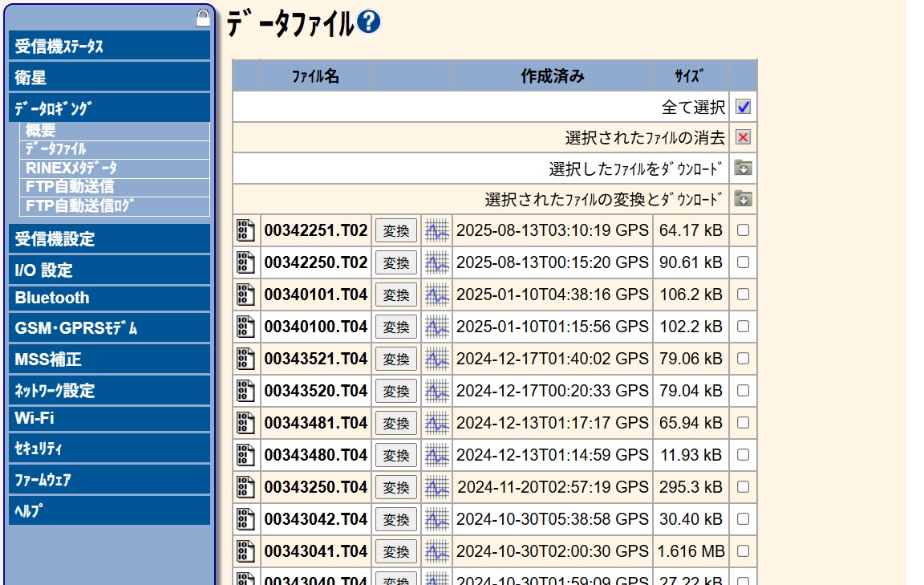Check the box for 00342250.T02
This screenshot has width=924, height=585.
click(x=743, y=262)
